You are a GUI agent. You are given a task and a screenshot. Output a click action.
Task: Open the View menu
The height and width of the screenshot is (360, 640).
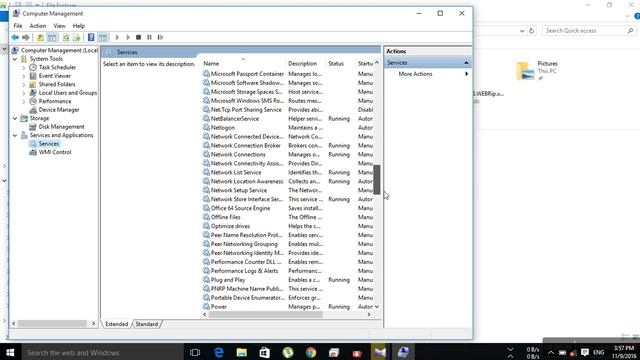click(59, 26)
